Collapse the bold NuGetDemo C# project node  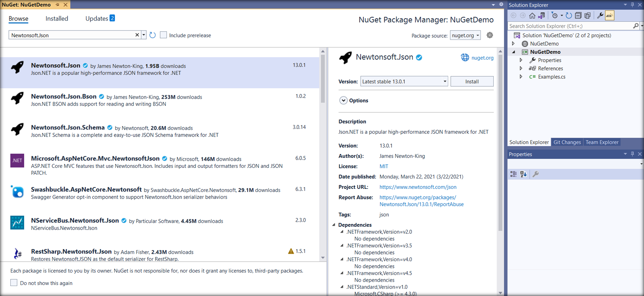[514, 52]
